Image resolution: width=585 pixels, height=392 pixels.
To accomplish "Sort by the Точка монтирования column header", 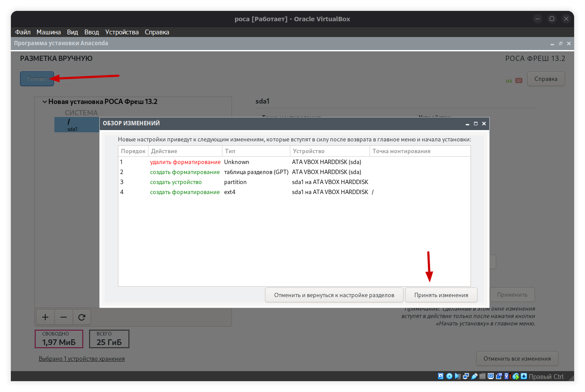I will click(420, 151).
